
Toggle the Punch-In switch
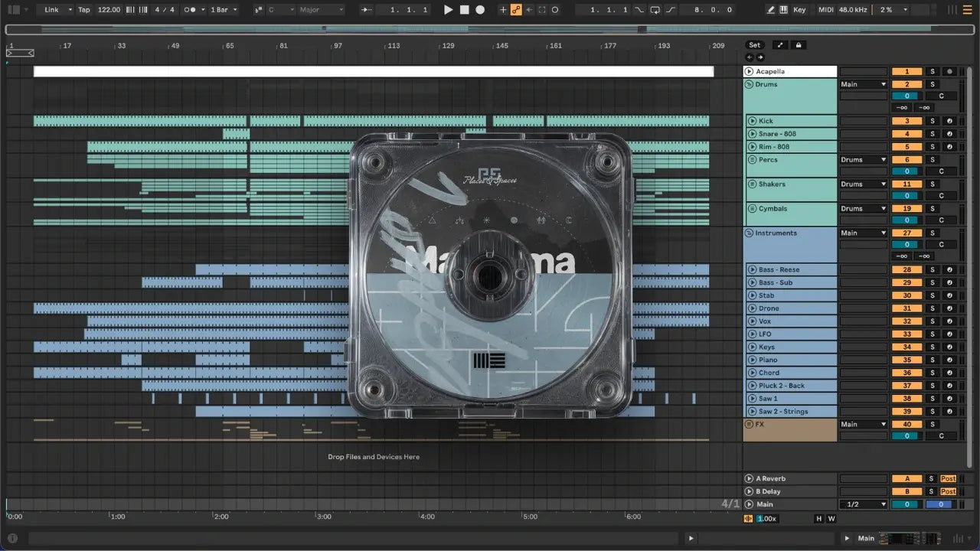point(640,10)
